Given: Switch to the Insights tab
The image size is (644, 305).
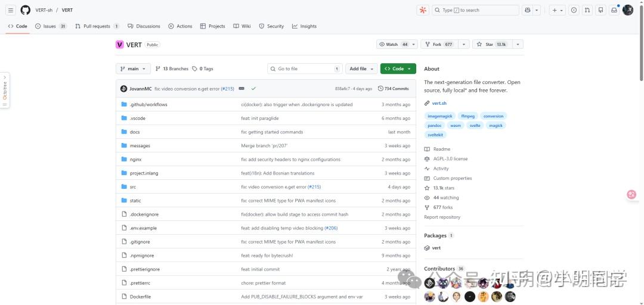Looking at the screenshot, I should 304,26.
